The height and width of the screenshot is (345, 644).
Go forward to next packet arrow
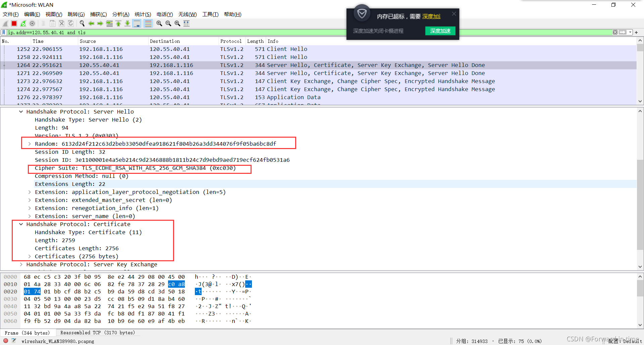(100, 23)
